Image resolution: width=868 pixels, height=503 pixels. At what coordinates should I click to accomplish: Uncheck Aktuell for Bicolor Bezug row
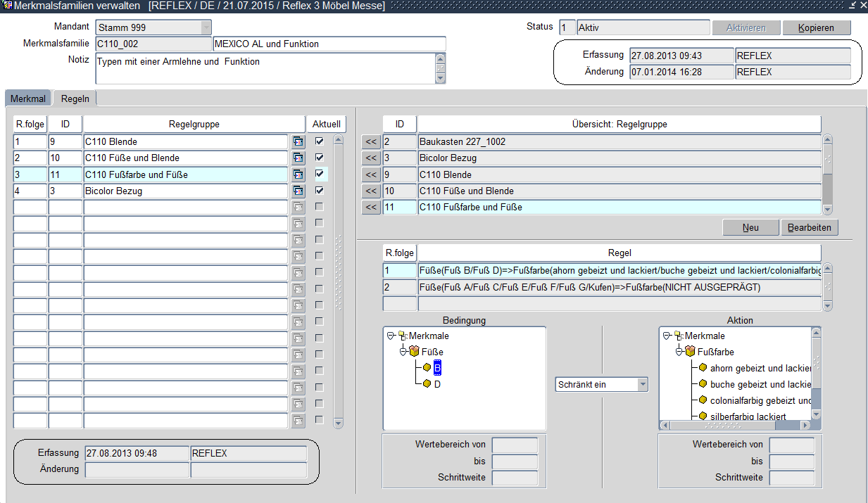click(320, 191)
